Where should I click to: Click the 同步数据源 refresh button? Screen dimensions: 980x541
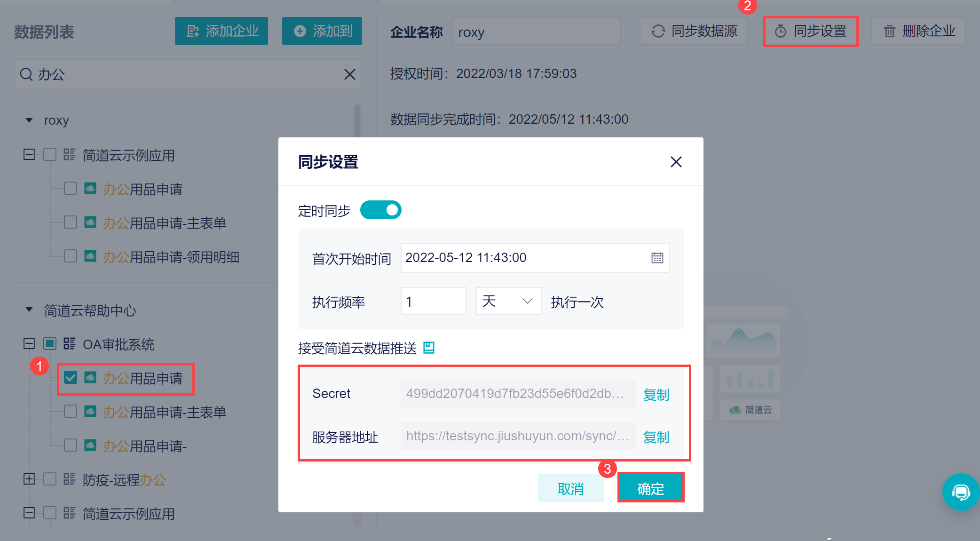pos(694,31)
